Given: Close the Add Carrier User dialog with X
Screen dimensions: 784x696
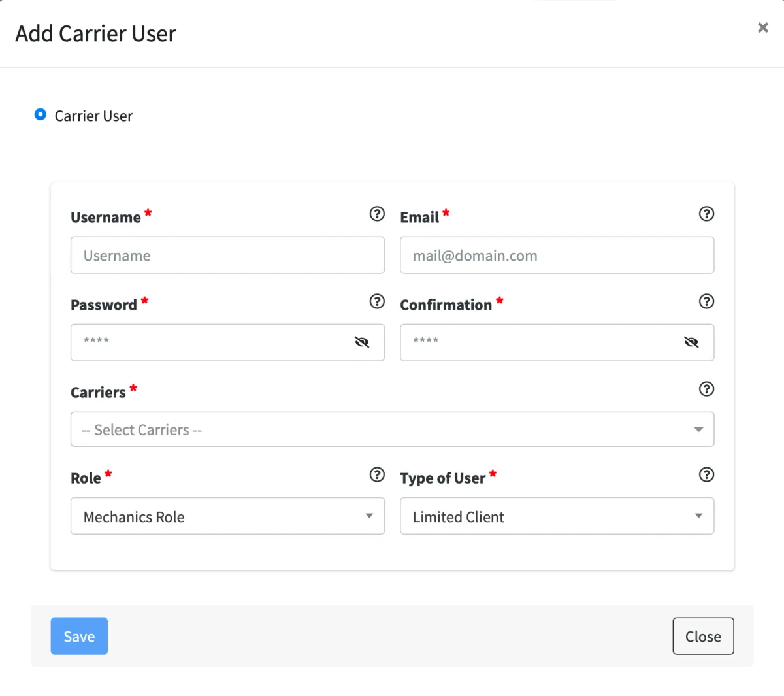Looking at the screenshot, I should pos(762,27).
